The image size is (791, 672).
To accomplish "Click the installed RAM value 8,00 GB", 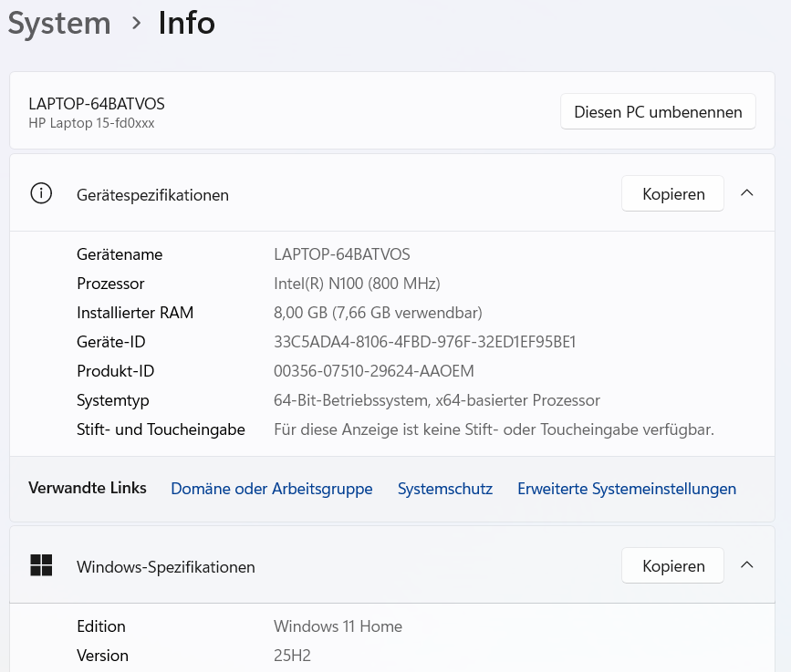I will click(x=377, y=313).
